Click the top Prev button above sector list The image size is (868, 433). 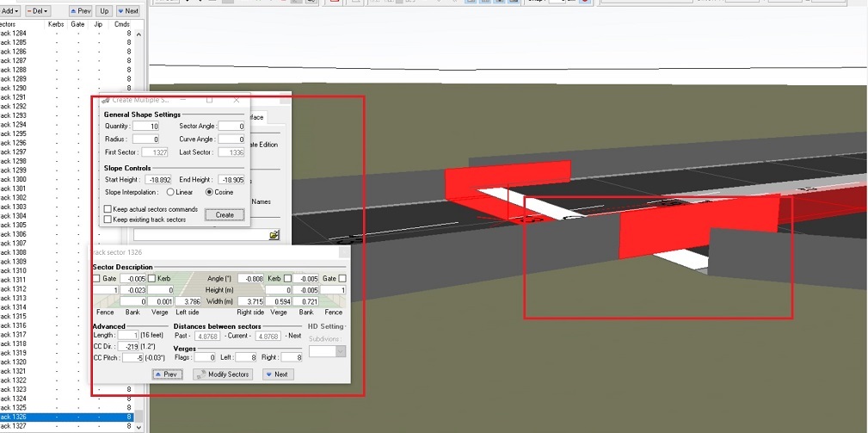(x=81, y=11)
